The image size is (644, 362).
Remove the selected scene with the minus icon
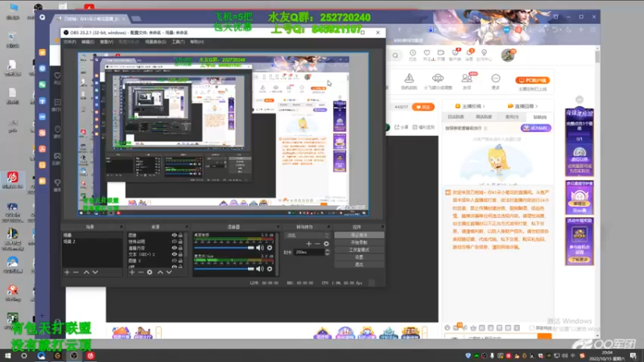76,272
